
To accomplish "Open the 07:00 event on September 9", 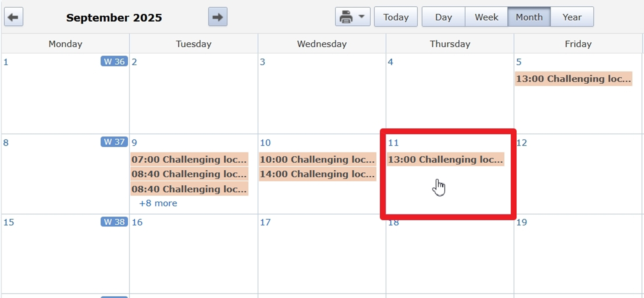I will [189, 159].
